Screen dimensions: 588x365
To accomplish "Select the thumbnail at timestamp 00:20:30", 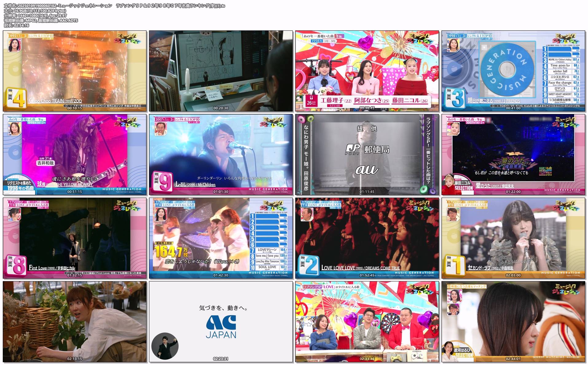I will pyautogui.click(x=221, y=71).
